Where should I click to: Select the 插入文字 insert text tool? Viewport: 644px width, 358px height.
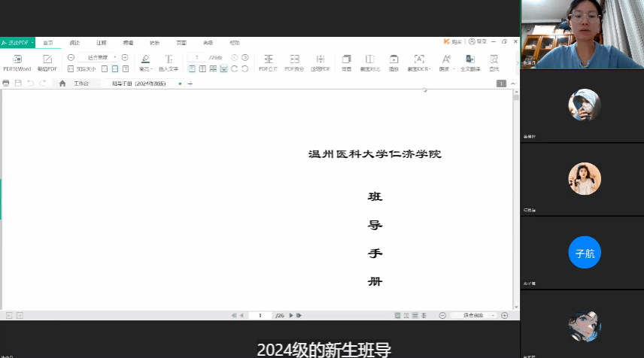coord(169,61)
